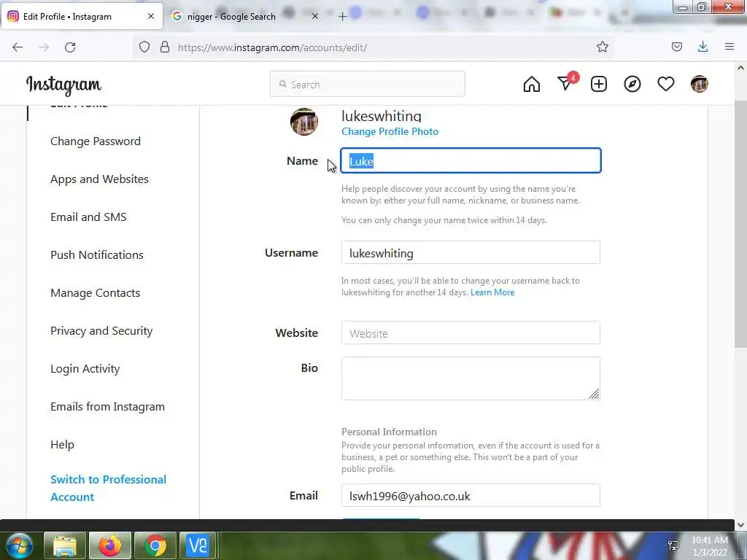747x560 pixels.
Task: Open the VNC app in taskbar
Action: click(198, 545)
